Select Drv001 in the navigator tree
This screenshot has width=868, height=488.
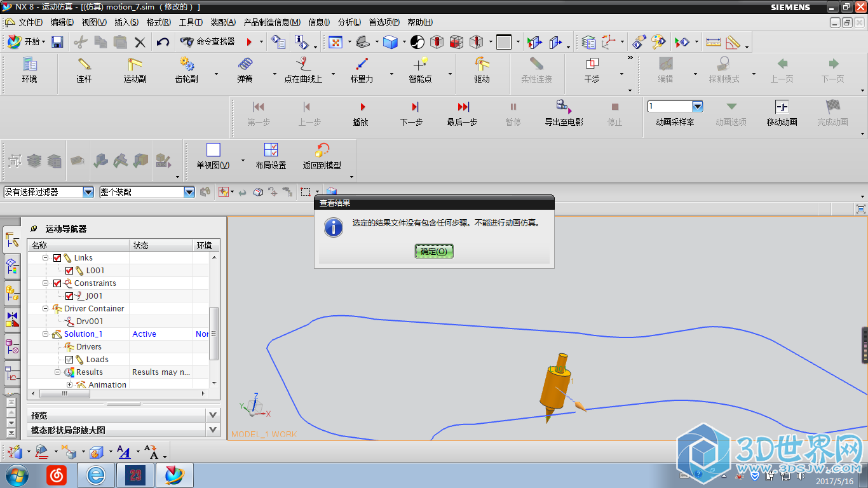89,322
